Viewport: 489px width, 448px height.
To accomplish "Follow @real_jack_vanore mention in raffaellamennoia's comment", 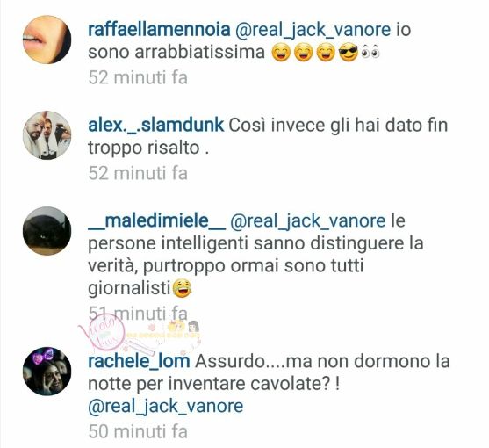I will click(x=313, y=30).
